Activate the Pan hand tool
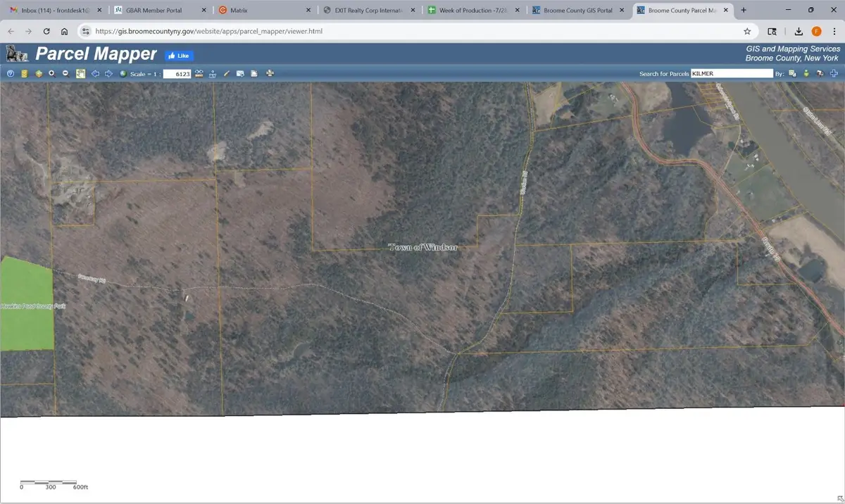The image size is (845, 504). [x=81, y=74]
